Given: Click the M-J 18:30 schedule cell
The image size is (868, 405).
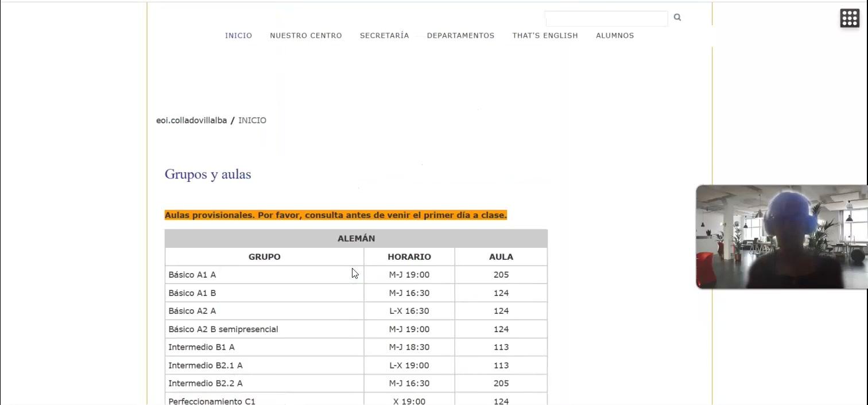Looking at the screenshot, I should tap(409, 347).
